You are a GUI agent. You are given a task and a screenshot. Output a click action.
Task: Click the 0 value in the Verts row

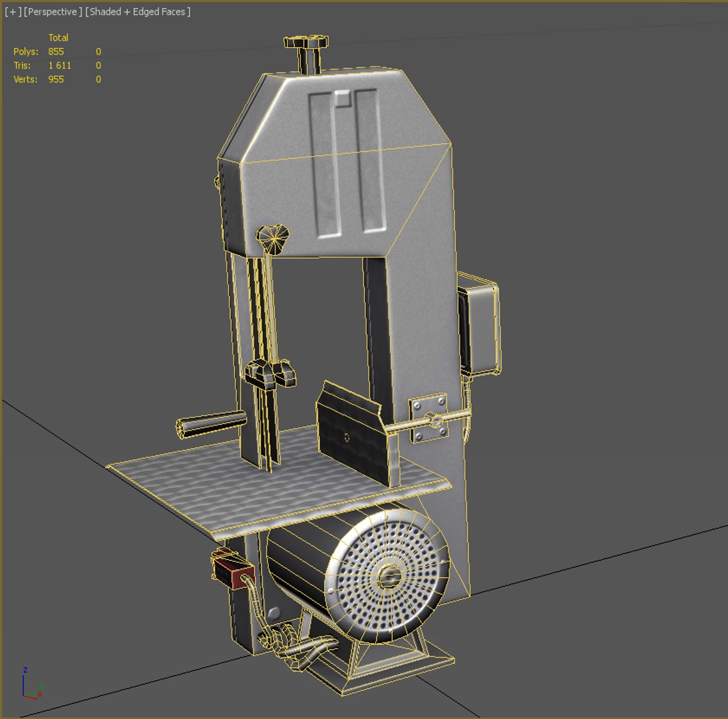(98, 79)
